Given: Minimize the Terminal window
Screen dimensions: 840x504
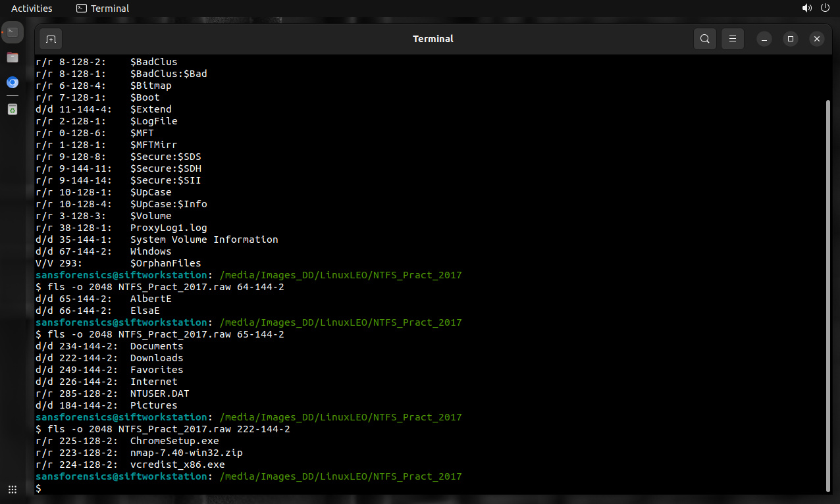Looking at the screenshot, I should (x=764, y=39).
